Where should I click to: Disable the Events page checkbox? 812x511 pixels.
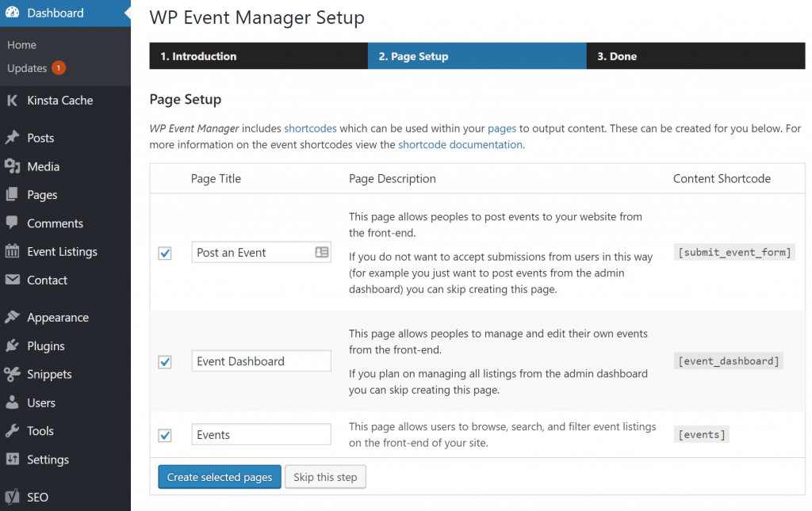(x=165, y=435)
